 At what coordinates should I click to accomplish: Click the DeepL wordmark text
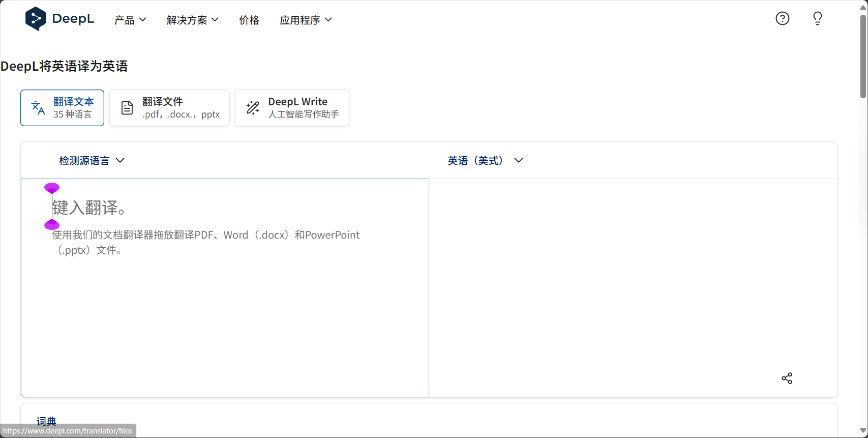[73, 19]
